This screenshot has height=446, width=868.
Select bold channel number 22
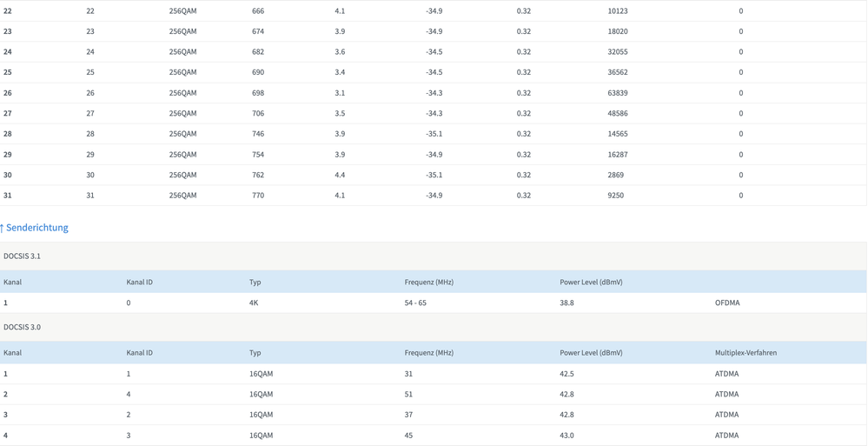[8, 11]
